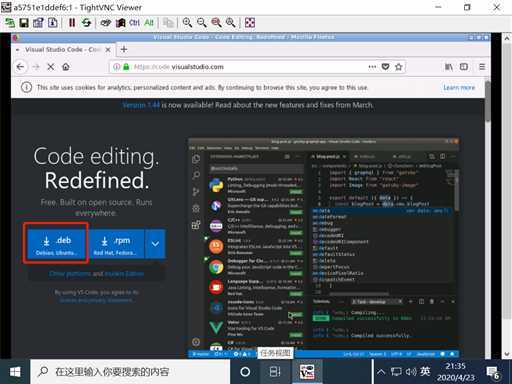Expand the download options chevron
512x384 pixels.
155,244
